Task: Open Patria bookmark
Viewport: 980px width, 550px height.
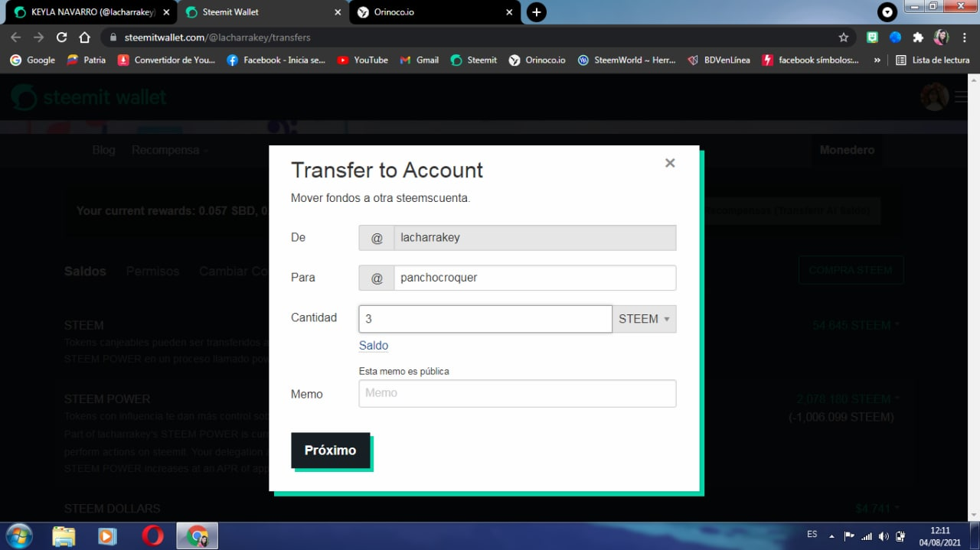Action: [x=87, y=60]
